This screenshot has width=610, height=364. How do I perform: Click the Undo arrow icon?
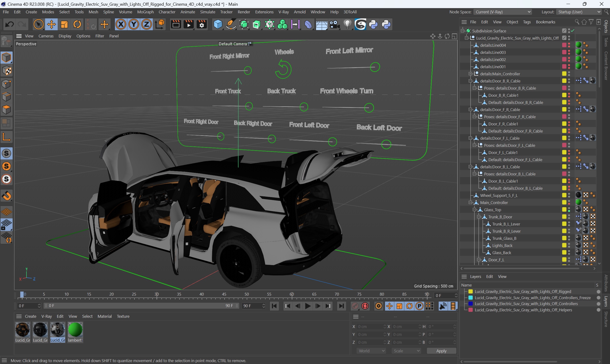click(x=10, y=24)
